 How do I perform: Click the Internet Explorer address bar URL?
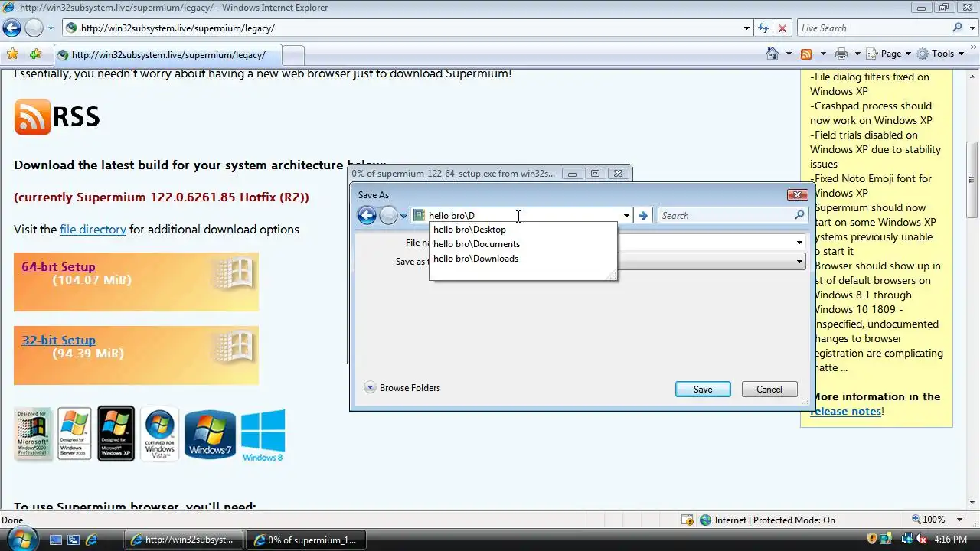[178, 28]
